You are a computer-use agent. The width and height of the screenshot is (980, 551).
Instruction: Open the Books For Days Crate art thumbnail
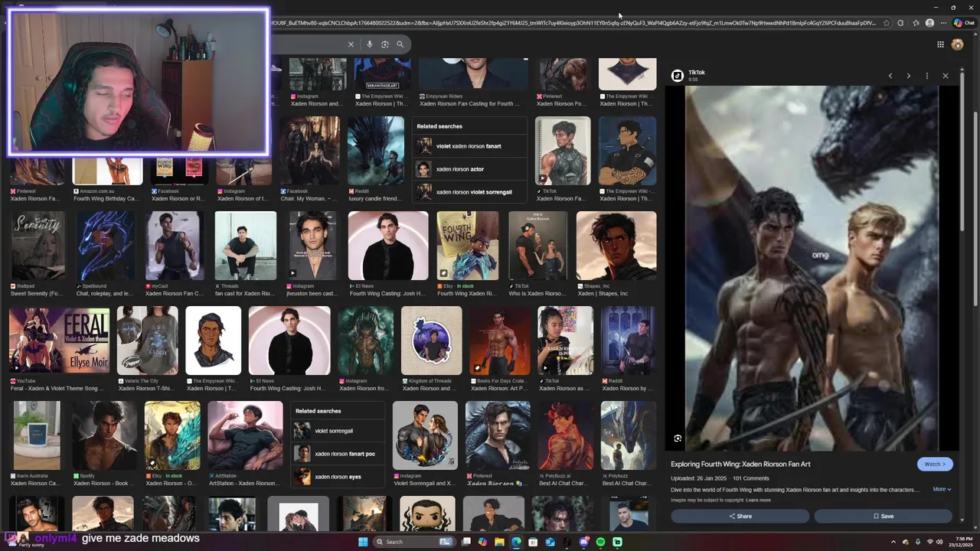click(500, 341)
